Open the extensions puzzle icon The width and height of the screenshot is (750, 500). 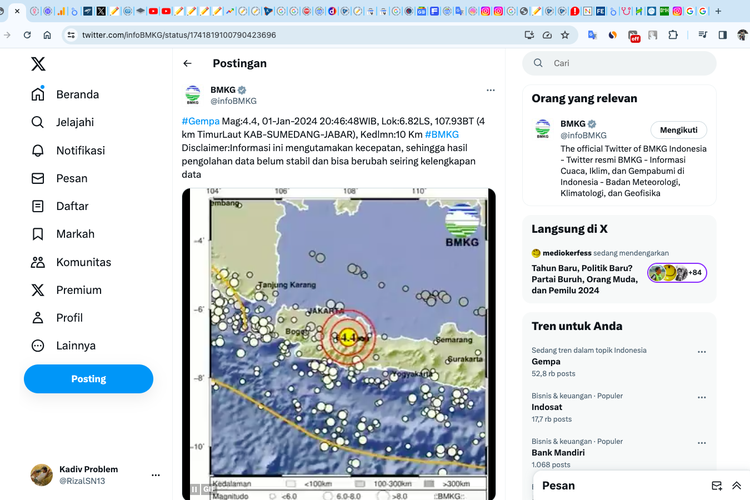[673, 35]
